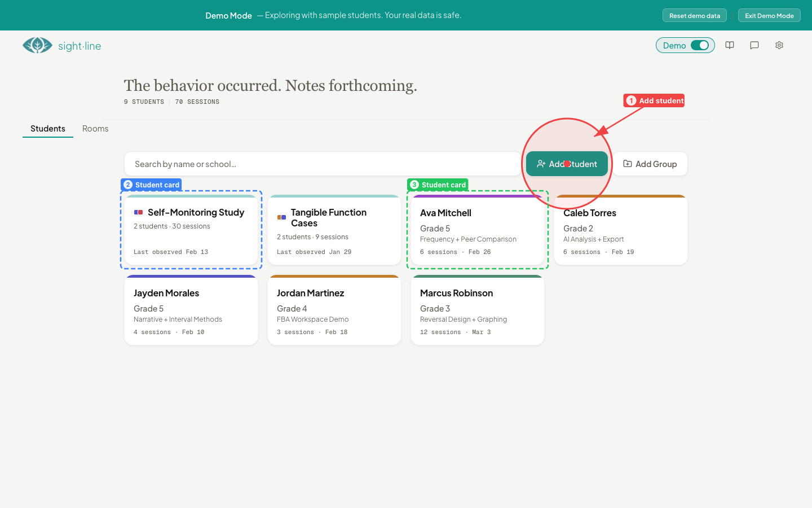Switch to the Rooms tab
This screenshot has width=812, height=508.
(95, 129)
